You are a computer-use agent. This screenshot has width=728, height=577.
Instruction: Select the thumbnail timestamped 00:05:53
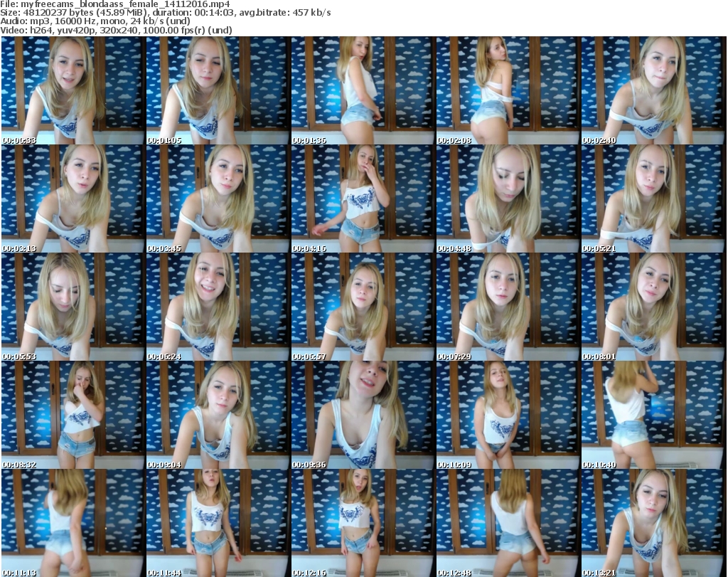73,307
